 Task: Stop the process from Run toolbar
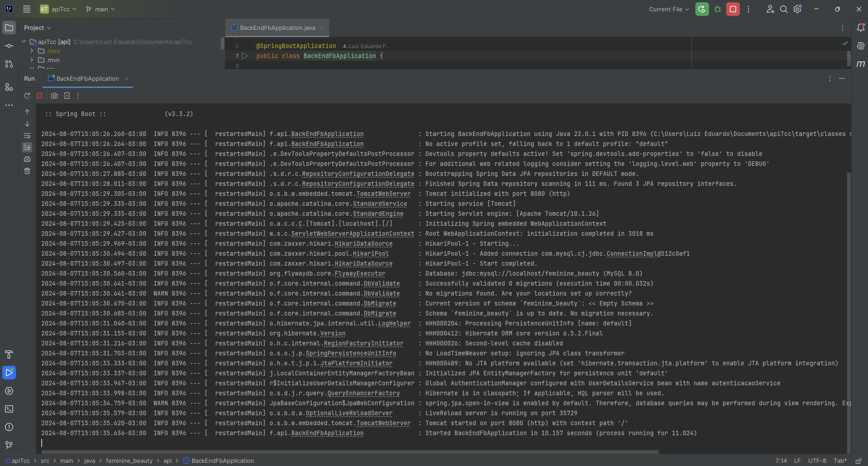(x=39, y=96)
